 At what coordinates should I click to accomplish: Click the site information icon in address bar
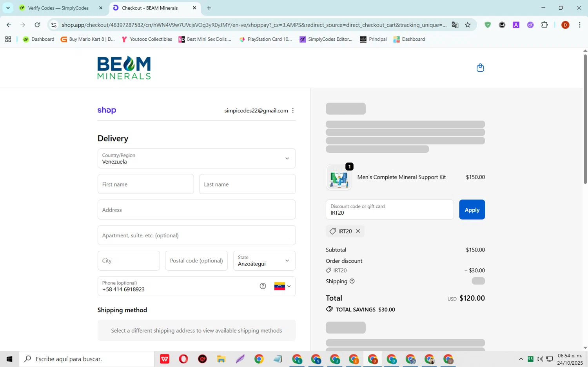point(54,25)
